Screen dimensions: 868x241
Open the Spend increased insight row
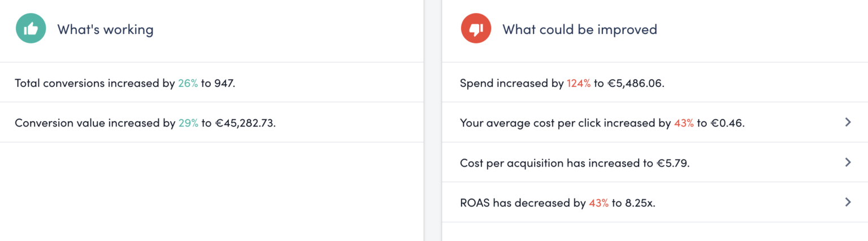click(x=562, y=83)
